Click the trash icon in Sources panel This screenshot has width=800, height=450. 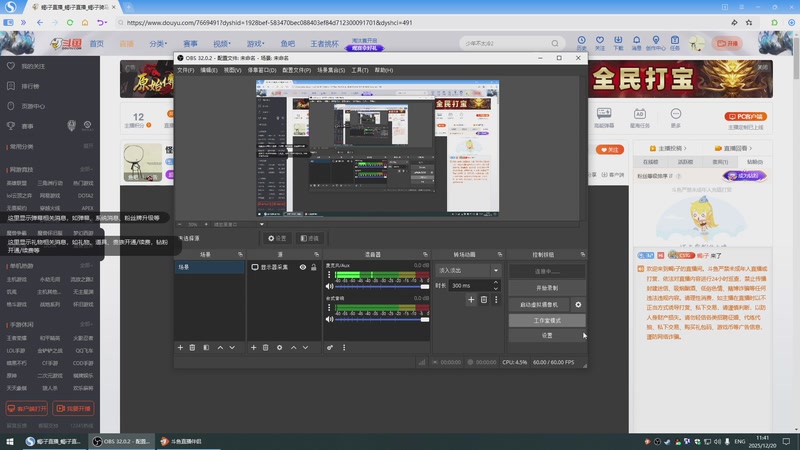[x=266, y=347]
